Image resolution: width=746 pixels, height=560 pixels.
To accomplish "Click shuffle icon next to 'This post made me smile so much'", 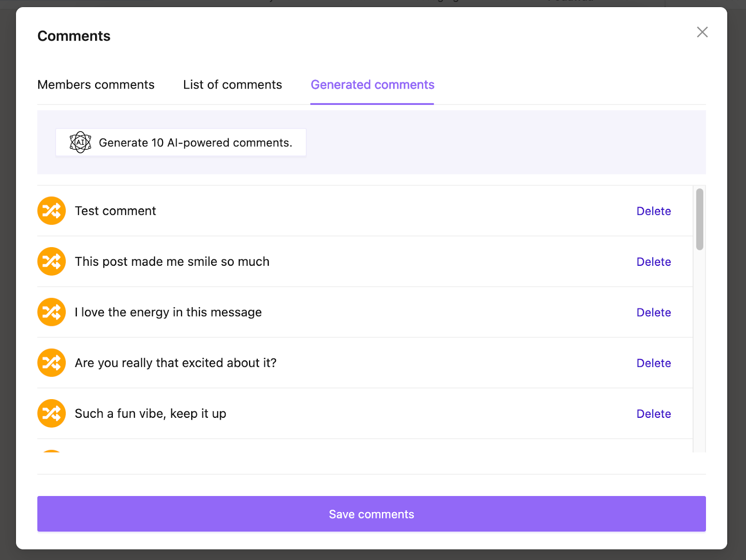I will pyautogui.click(x=51, y=262).
